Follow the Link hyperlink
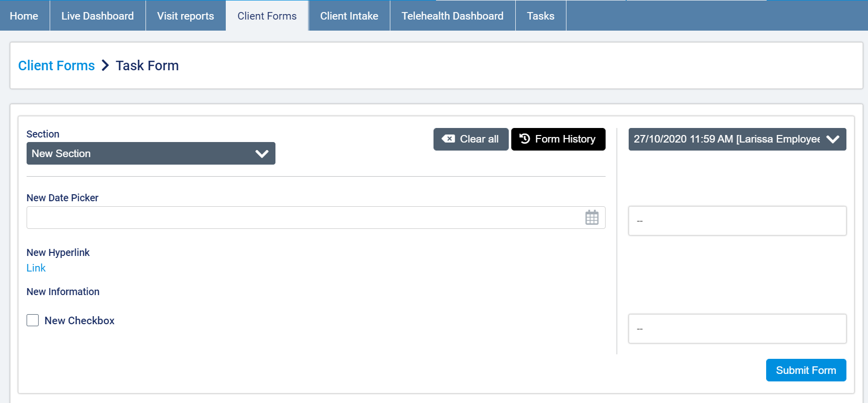Screen dimensions: 868x403 [x=36, y=268]
